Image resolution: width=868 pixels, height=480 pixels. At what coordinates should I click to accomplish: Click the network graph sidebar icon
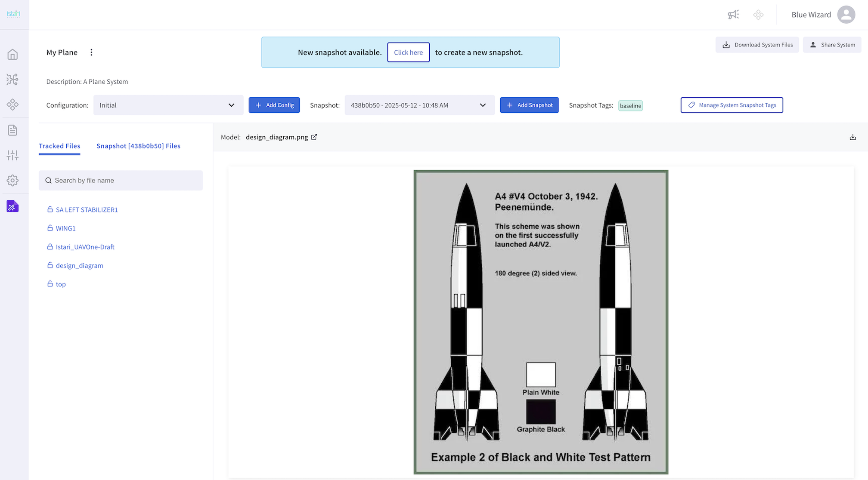coord(12,79)
